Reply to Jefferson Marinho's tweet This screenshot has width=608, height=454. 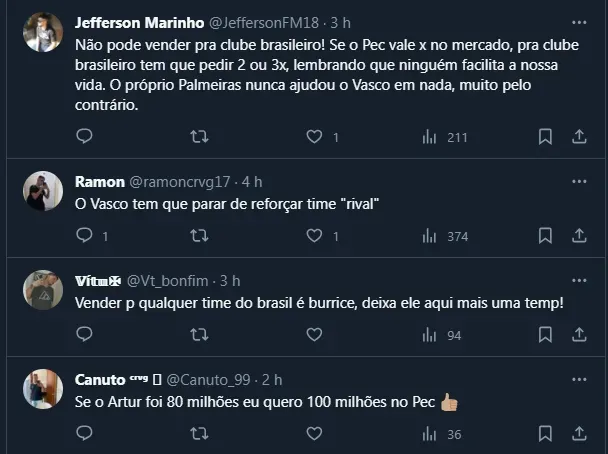[84, 136]
